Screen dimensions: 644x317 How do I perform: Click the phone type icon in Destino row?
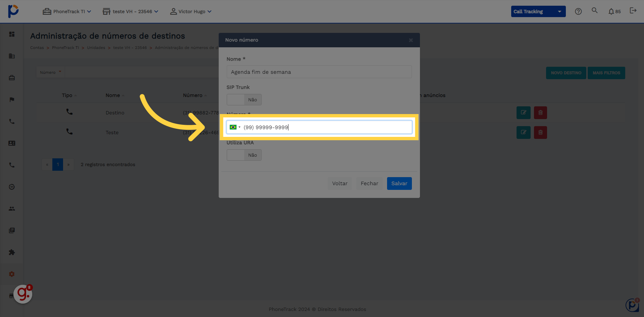click(x=69, y=112)
